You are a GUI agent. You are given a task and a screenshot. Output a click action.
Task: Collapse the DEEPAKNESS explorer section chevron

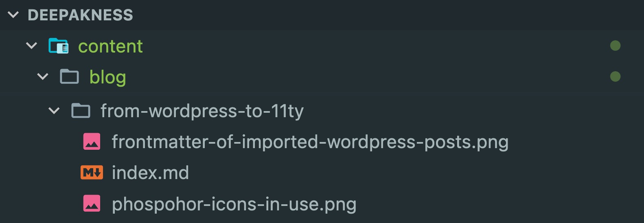13,15
